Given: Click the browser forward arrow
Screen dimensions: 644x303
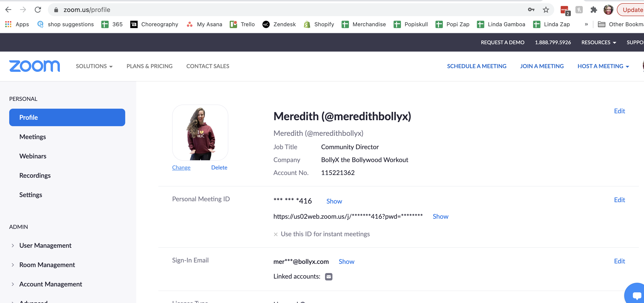Looking at the screenshot, I should pyautogui.click(x=23, y=10).
